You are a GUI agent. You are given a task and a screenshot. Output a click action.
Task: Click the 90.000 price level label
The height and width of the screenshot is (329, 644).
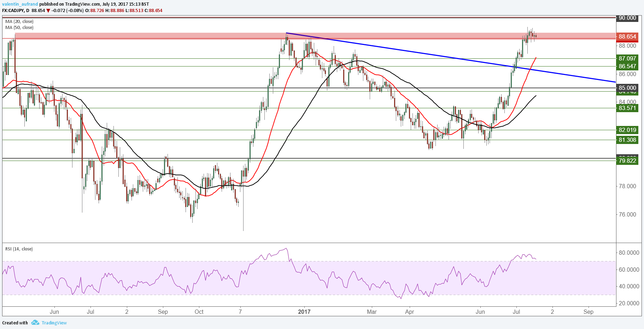click(x=627, y=18)
